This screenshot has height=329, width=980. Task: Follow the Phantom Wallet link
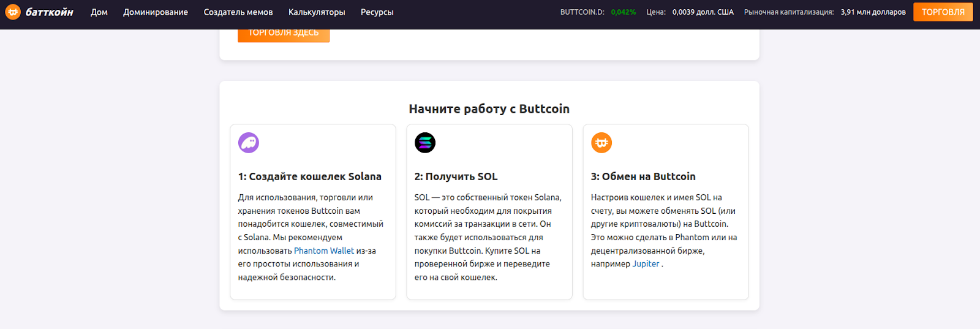(x=324, y=251)
